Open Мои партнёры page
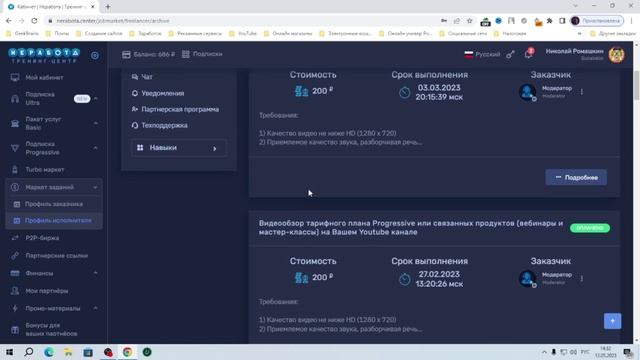640x360 pixels. [47, 291]
